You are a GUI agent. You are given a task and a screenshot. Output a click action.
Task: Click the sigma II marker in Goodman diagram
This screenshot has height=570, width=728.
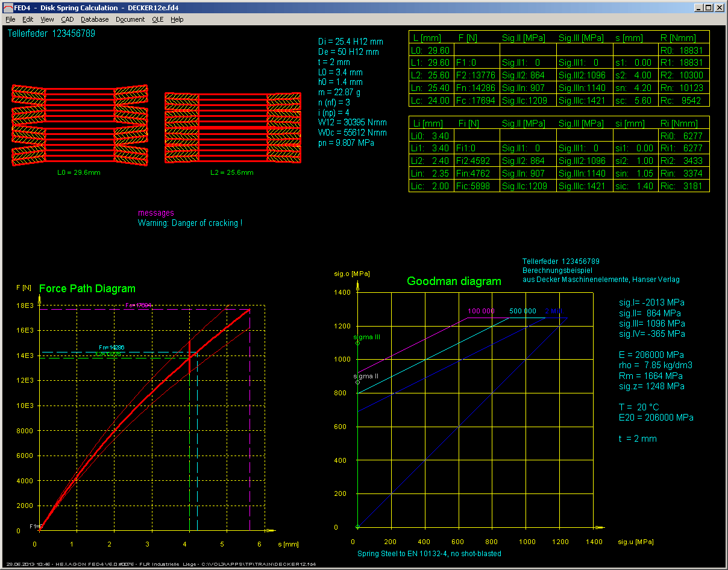pyautogui.click(x=358, y=382)
